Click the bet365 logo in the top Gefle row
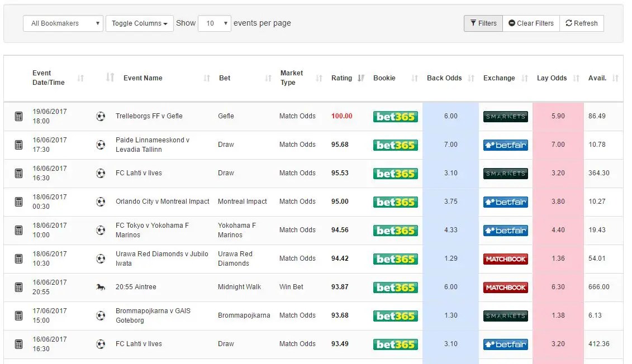 [x=396, y=117]
